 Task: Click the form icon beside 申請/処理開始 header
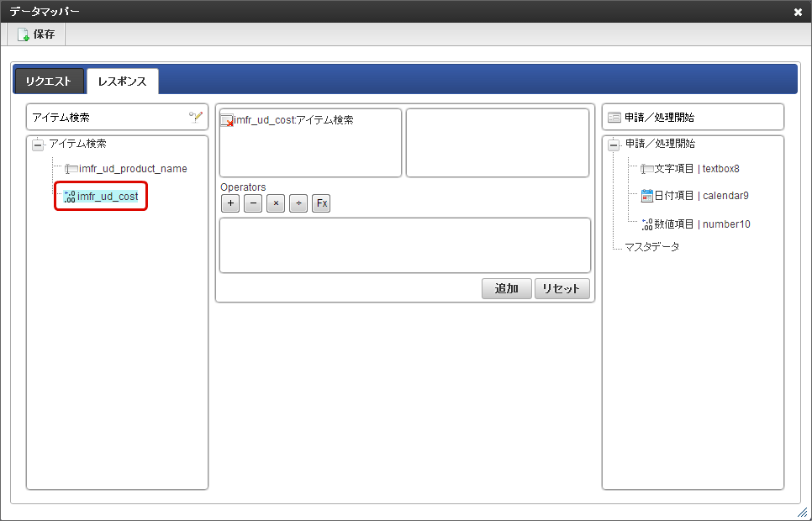click(614, 118)
